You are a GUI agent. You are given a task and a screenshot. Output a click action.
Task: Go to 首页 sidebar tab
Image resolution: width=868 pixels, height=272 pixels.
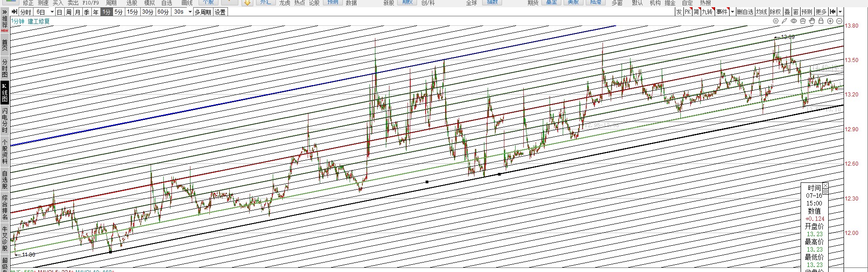tap(5, 45)
